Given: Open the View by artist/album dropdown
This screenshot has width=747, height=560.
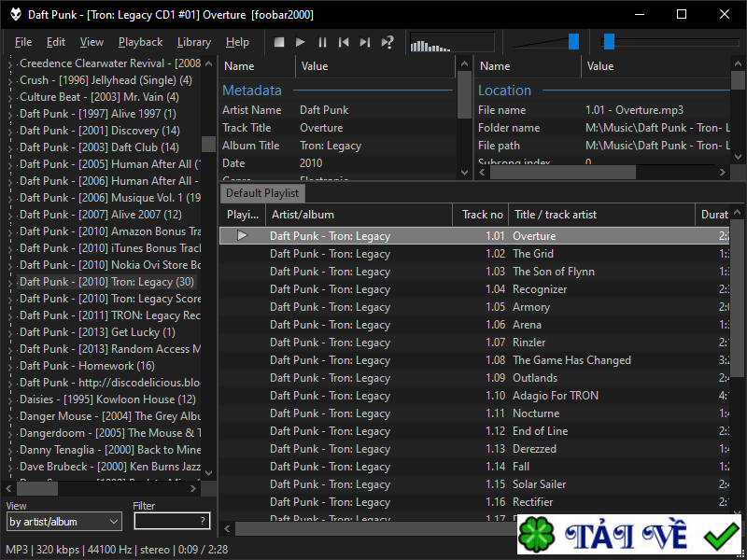Looking at the screenshot, I should coord(63,522).
